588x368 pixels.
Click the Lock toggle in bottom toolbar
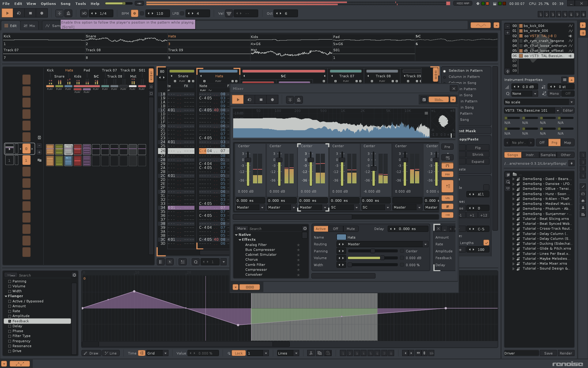pyautogui.click(x=239, y=353)
